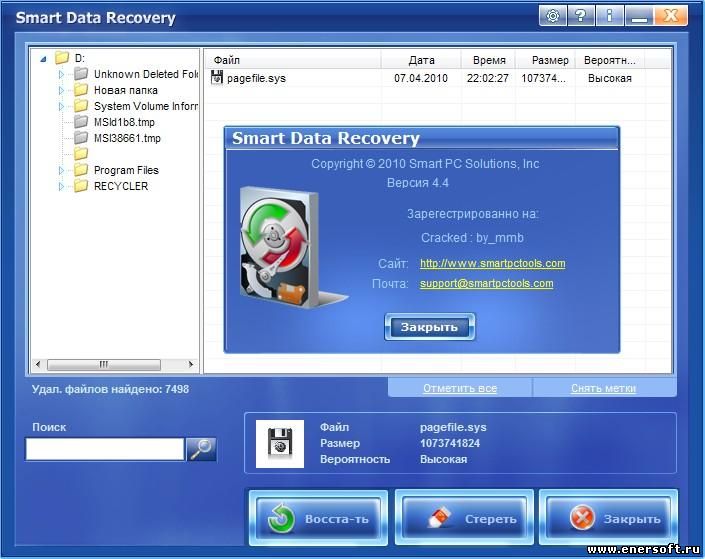Close the About dialog with Закрыть
This screenshot has height=559, width=705.
point(429,327)
